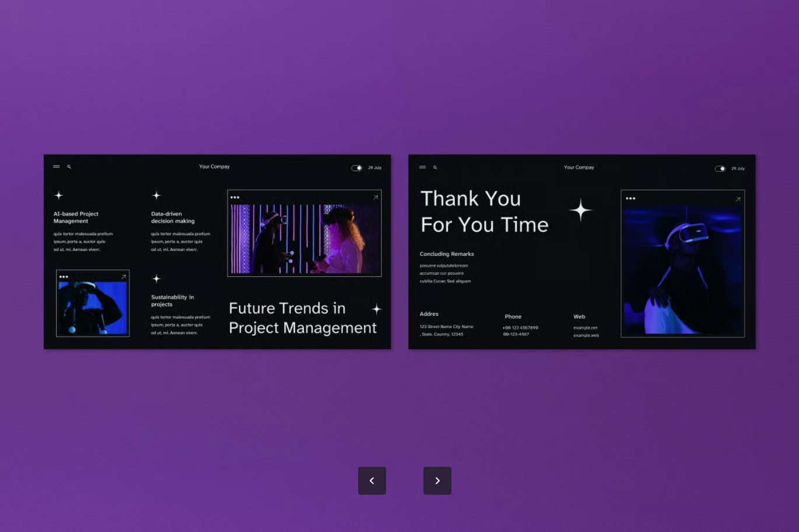The height and width of the screenshot is (532, 799).
Task: Click sparkle icon above AI-based Project Management
Action: 58,195
